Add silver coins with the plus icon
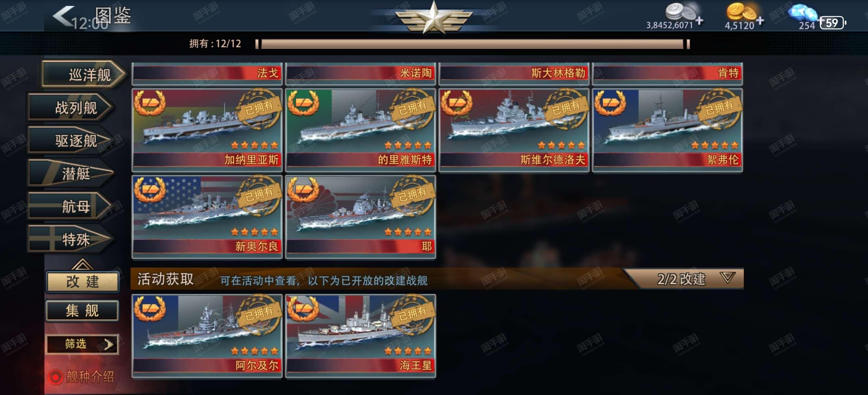 pos(699,21)
